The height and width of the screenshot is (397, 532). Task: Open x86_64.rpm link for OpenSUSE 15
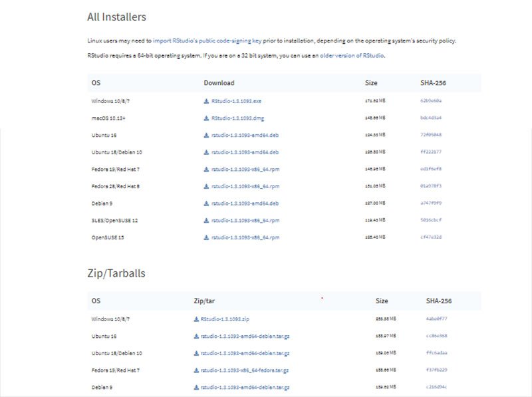[x=245, y=237]
